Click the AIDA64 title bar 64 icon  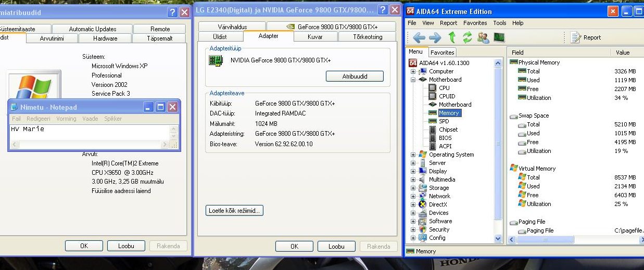(410, 11)
